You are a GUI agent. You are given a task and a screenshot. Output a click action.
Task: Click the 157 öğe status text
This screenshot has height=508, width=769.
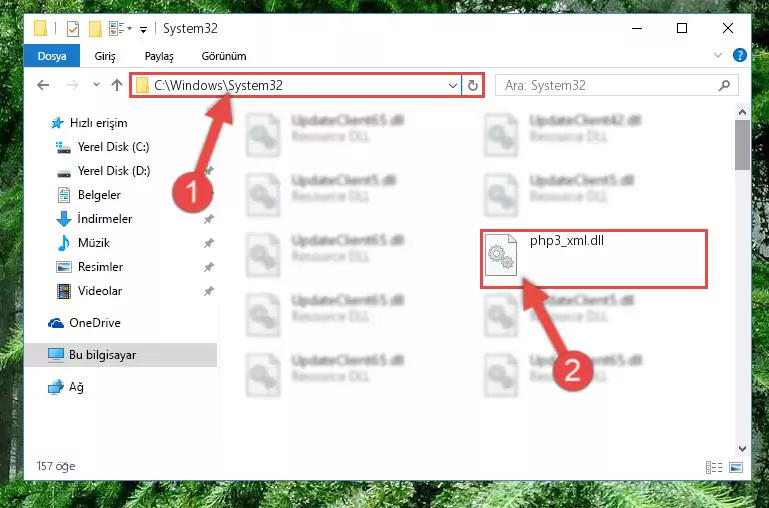pyautogui.click(x=56, y=466)
